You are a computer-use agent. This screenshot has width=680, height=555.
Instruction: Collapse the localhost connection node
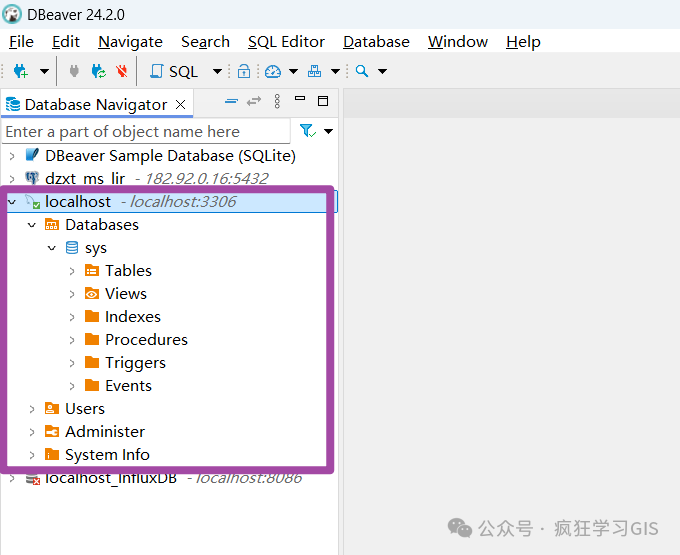tap(12, 202)
